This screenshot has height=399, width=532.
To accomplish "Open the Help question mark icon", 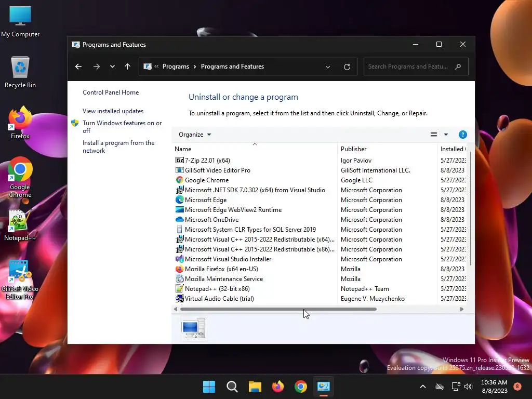I will point(462,135).
